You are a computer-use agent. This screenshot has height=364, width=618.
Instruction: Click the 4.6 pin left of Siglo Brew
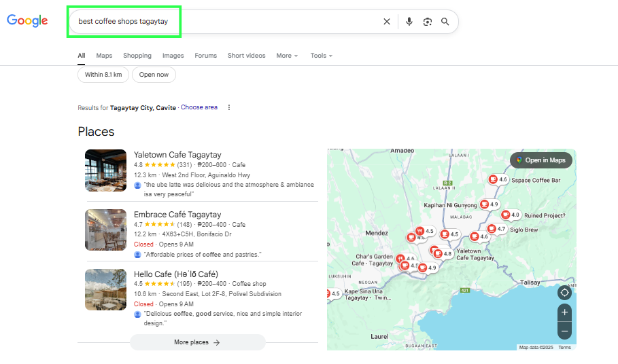pyautogui.click(x=479, y=236)
